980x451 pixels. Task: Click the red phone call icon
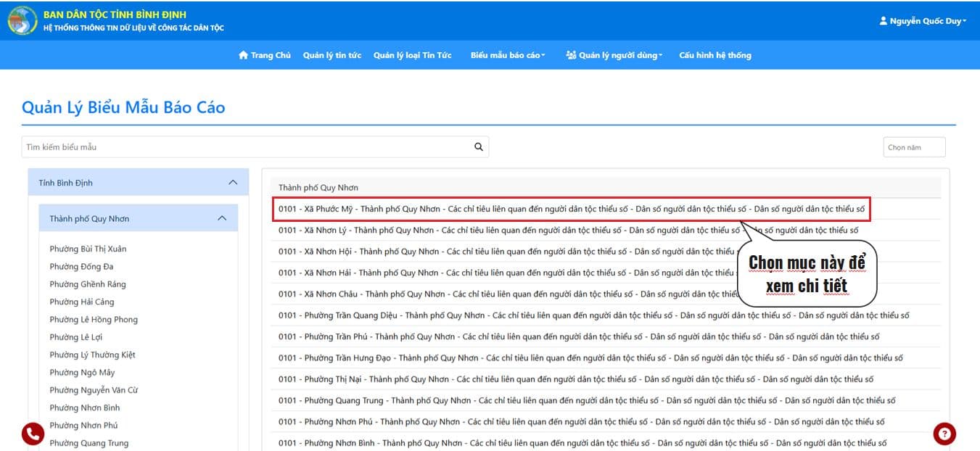point(33,434)
